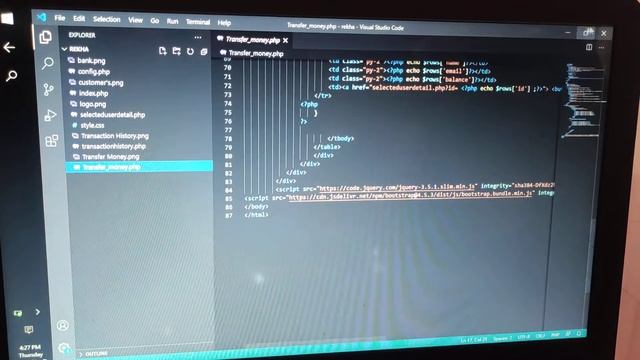This screenshot has width=640, height=360.
Task: Open bank.png in the Explorer
Action: click(91, 60)
